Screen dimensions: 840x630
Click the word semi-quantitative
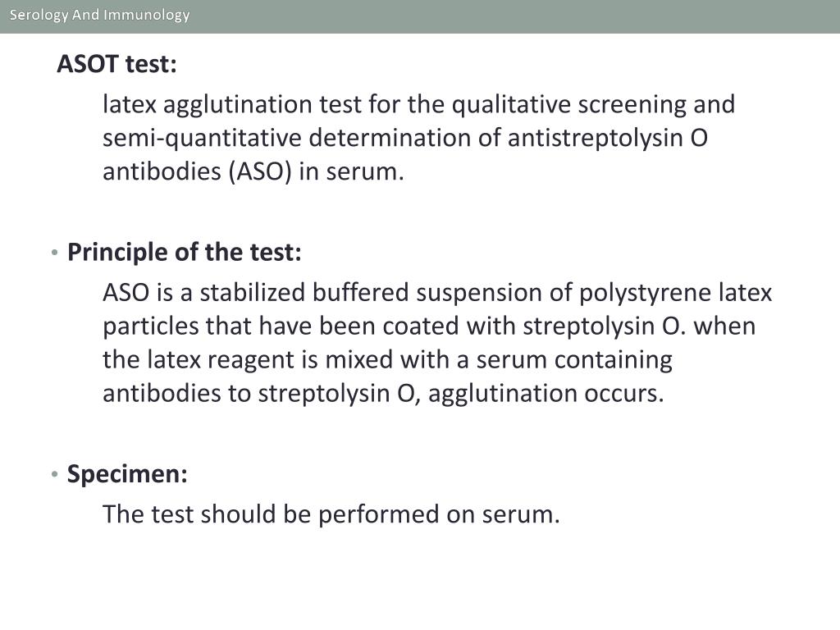tap(202, 138)
